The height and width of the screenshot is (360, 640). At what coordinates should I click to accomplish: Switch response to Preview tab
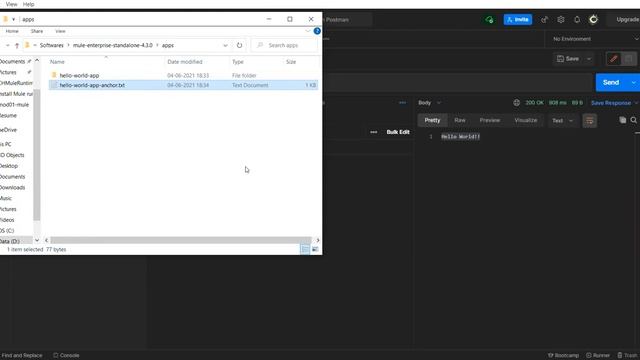point(490,120)
